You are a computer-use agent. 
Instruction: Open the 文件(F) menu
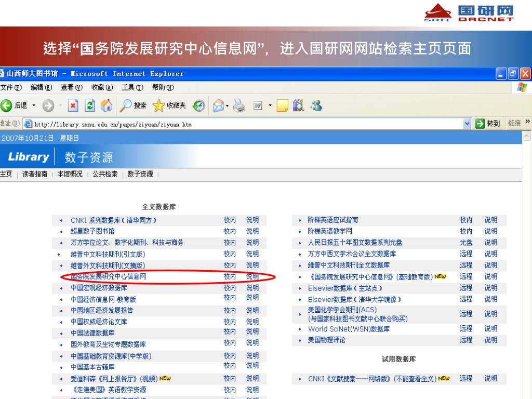(x=11, y=87)
